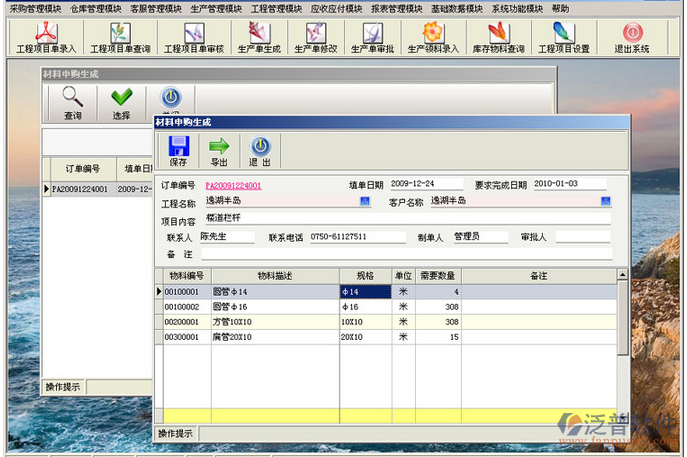687x457 pixels.
Task: Click the 选择 green checkmark icon
Action: pyautogui.click(x=121, y=102)
